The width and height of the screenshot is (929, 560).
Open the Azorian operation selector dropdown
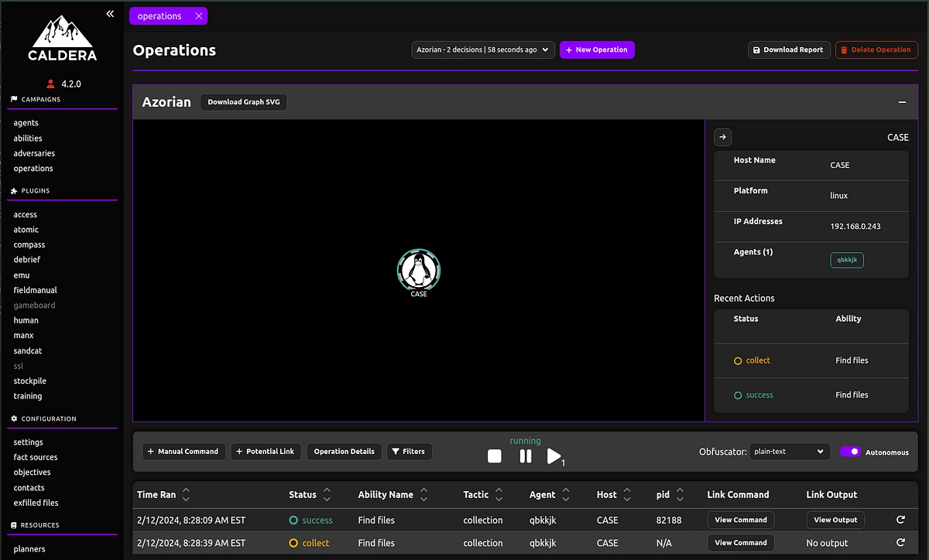coord(483,50)
